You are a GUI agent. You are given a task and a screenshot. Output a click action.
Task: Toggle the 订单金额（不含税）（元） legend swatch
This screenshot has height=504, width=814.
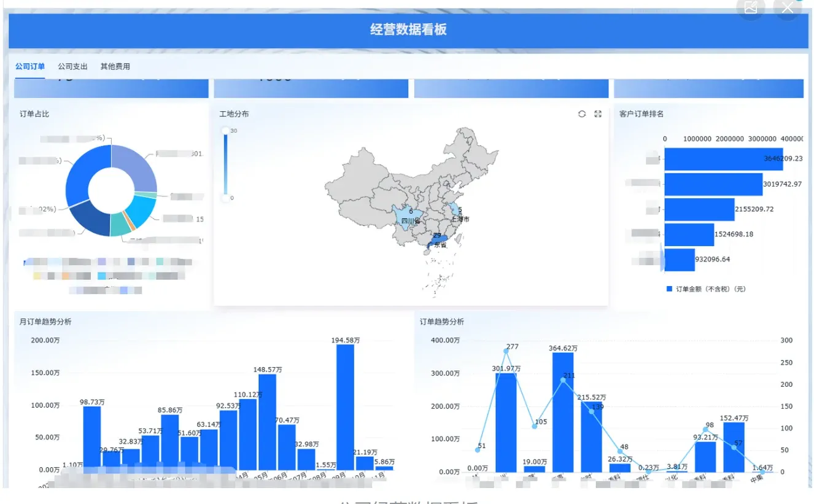[669, 289]
